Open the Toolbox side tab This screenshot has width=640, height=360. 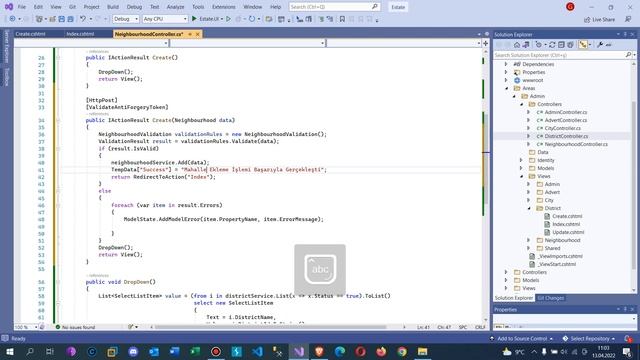click(7, 77)
